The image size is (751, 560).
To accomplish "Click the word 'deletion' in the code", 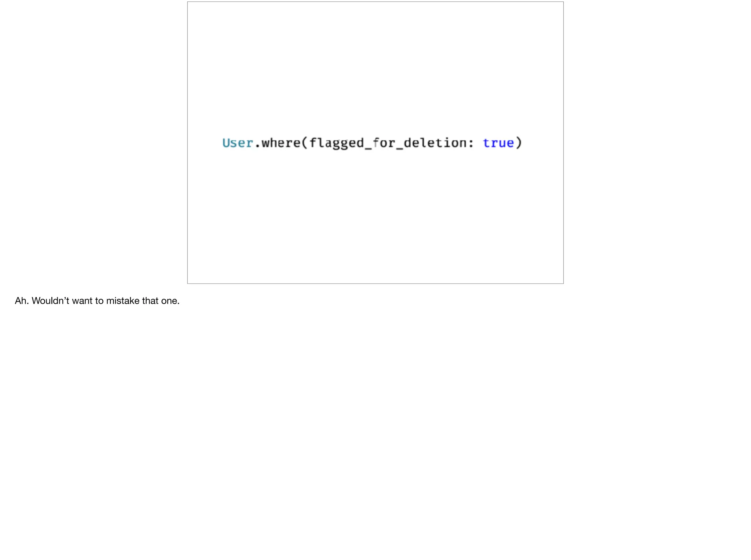I will (x=435, y=142).
